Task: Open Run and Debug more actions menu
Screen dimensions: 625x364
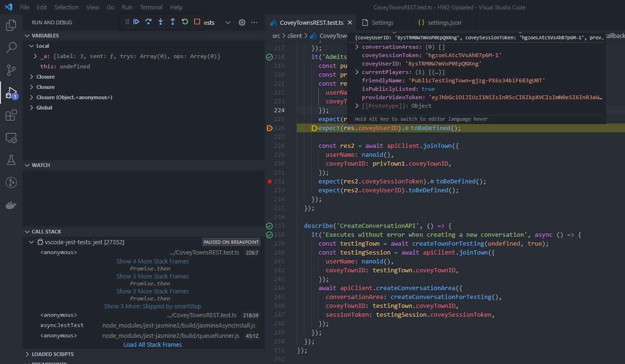Action: [x=254, y=22]
